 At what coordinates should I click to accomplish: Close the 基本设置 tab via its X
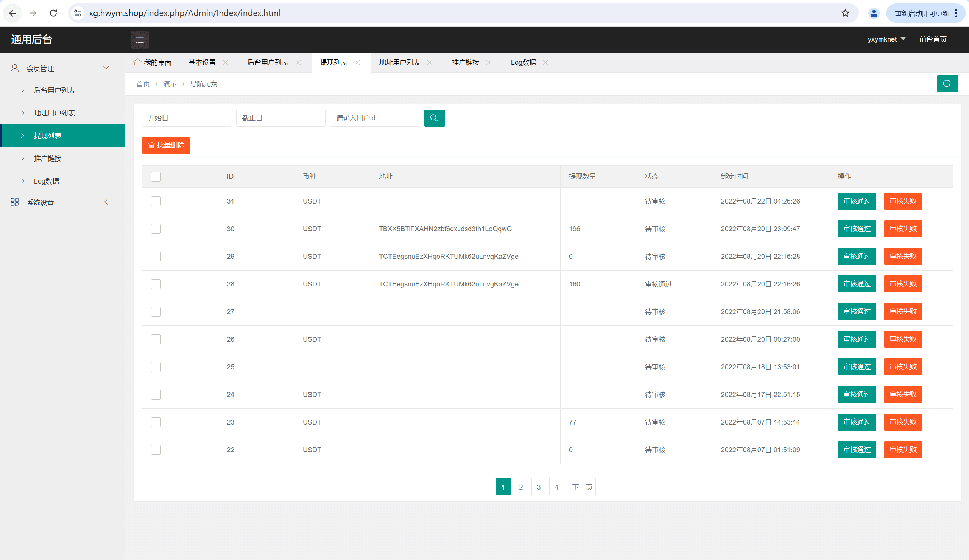225,62
